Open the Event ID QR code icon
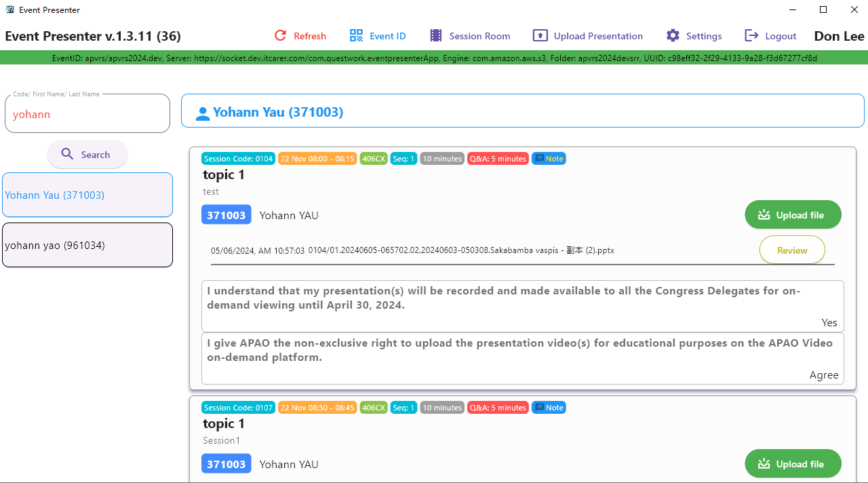The height and width of the screenshot is (483, 868). 356,36
